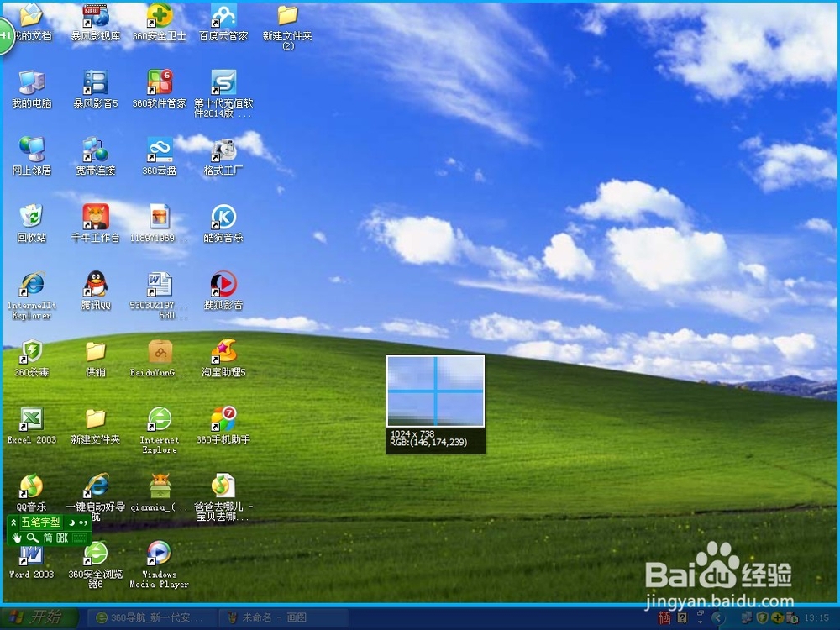This screenshot has height=630, width=840.
Task: Click the 13:15 taskbar clock
Action: [816, 618]
